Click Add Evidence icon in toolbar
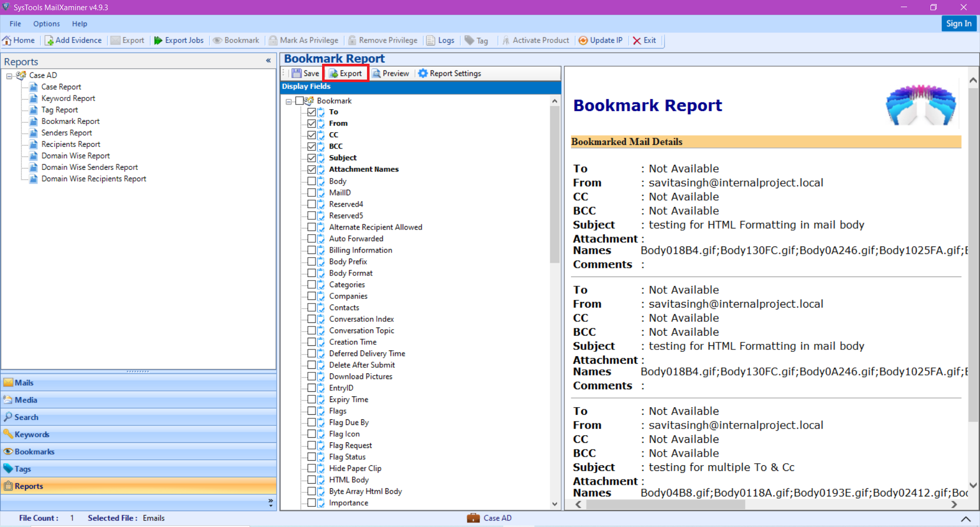The image size is (980, 527). [x=73, y=40]
